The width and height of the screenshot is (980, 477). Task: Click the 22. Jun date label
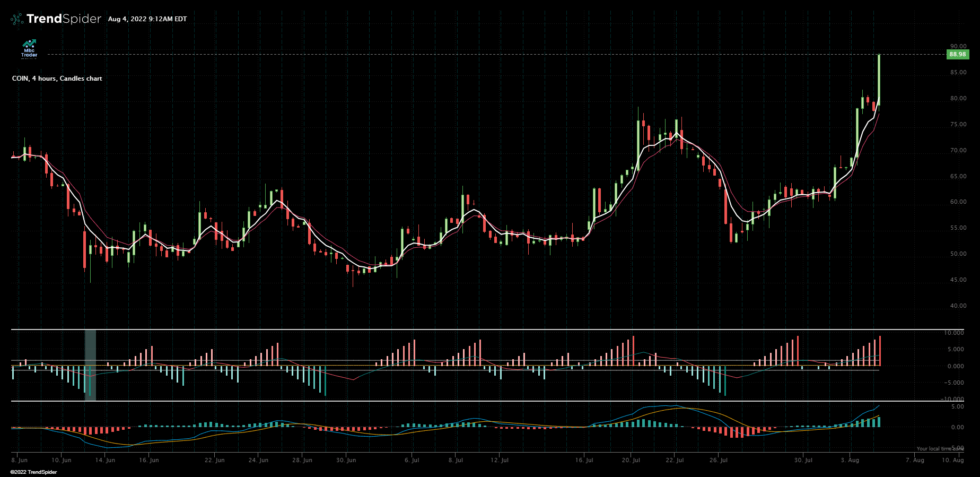215,460
